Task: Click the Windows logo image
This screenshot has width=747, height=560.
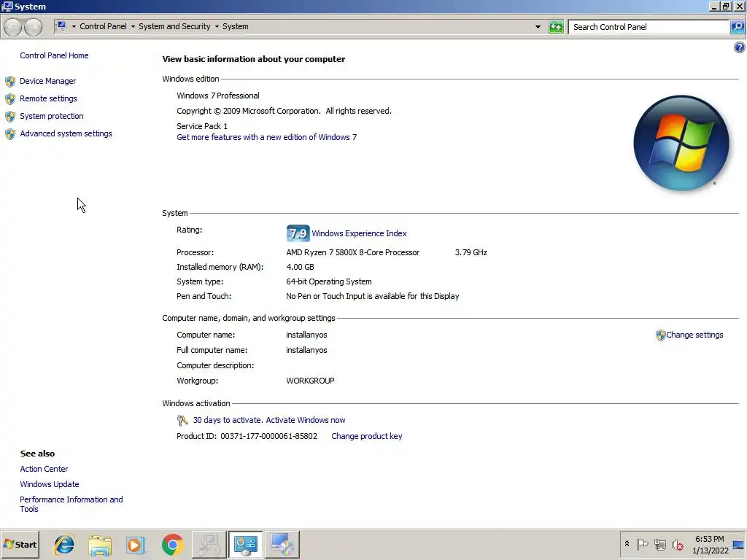Action: (681, 143)
